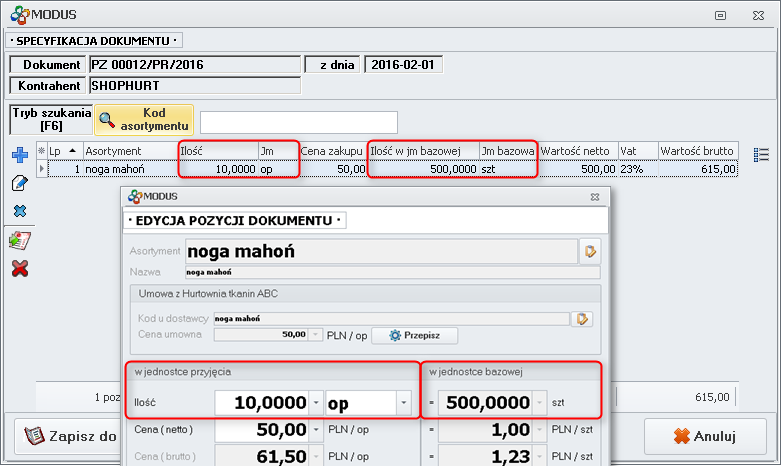The width and height of the screenshot is (781, 466).
Task: Click the Anuluj button
Action: (705, 436)
